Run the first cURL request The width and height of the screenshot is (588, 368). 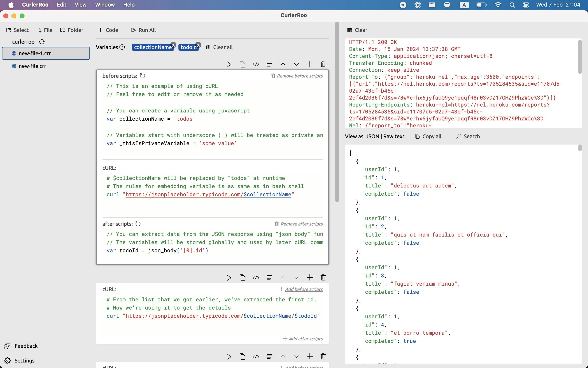[x=229, y=64]
